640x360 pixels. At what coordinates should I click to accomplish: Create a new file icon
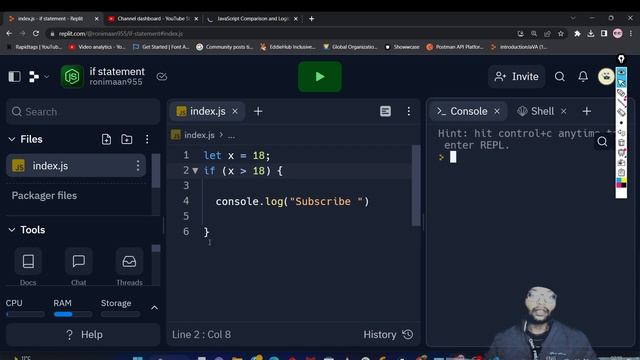coord(106,139)
